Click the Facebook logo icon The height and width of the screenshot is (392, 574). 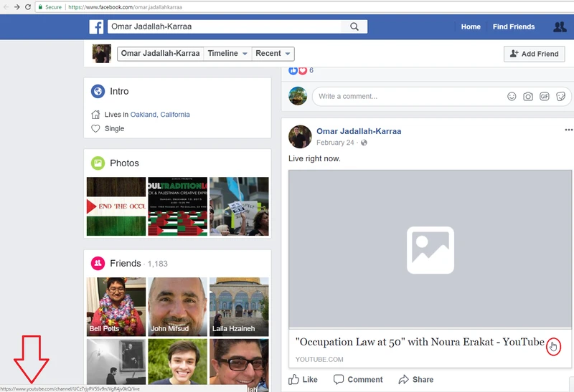point(96,27)
